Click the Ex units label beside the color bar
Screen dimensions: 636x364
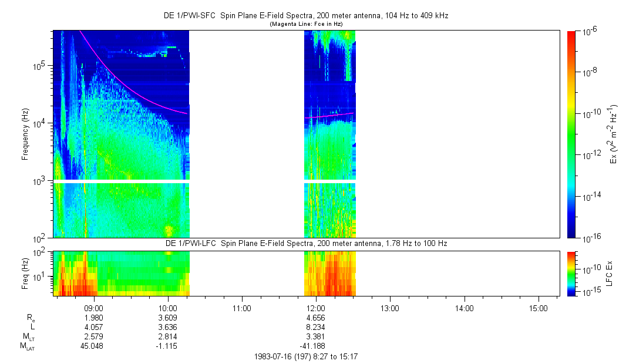click(x=614, y=134)
